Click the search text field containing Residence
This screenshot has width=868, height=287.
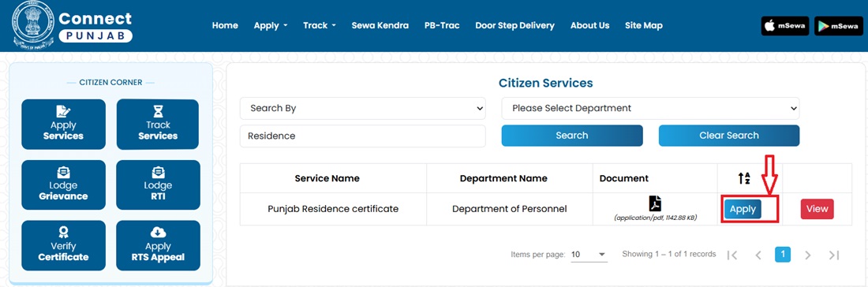click(363, 136)
